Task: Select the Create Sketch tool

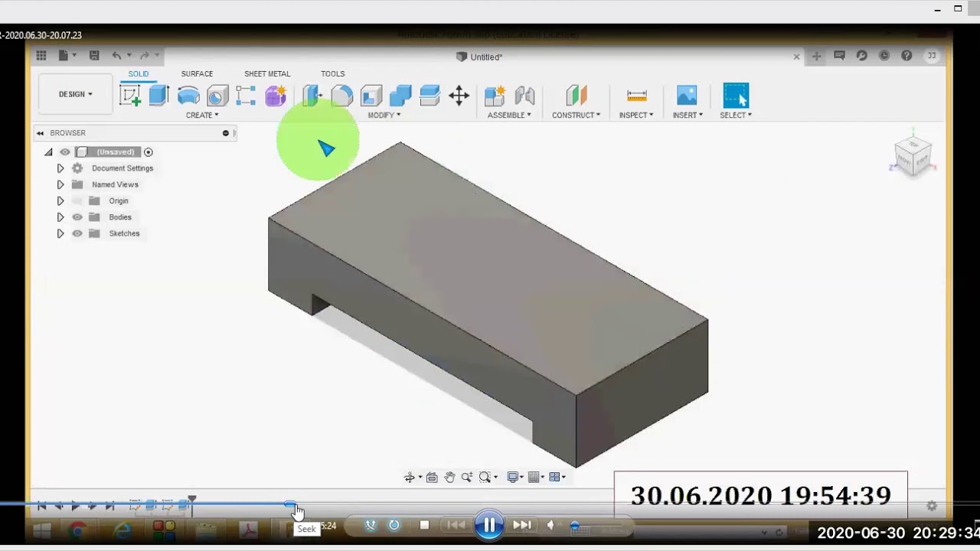Action: [x=130, y=96]
